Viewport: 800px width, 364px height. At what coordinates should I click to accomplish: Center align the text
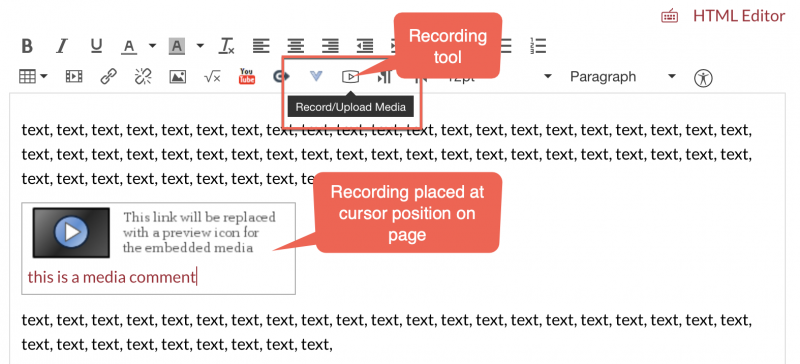tap(296, 46)
